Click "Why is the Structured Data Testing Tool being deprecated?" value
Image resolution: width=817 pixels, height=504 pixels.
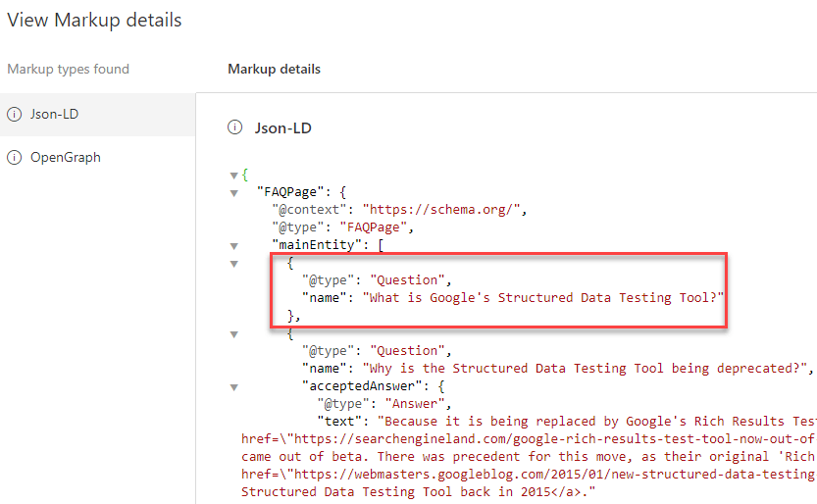(x=585, y=369)
